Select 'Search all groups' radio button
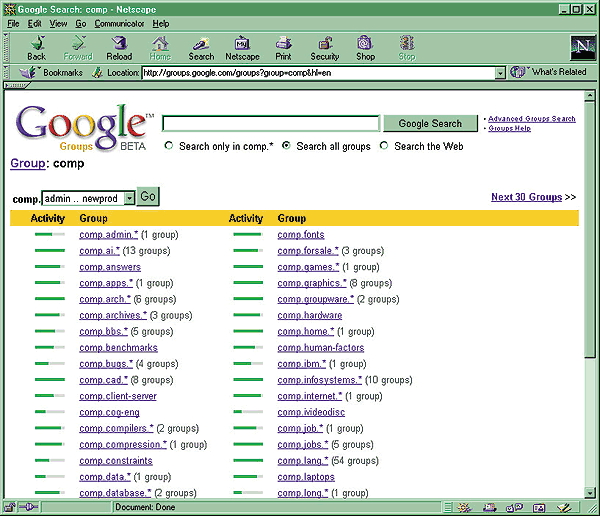This screenshot has width=600, height=516. pos(286,145)
